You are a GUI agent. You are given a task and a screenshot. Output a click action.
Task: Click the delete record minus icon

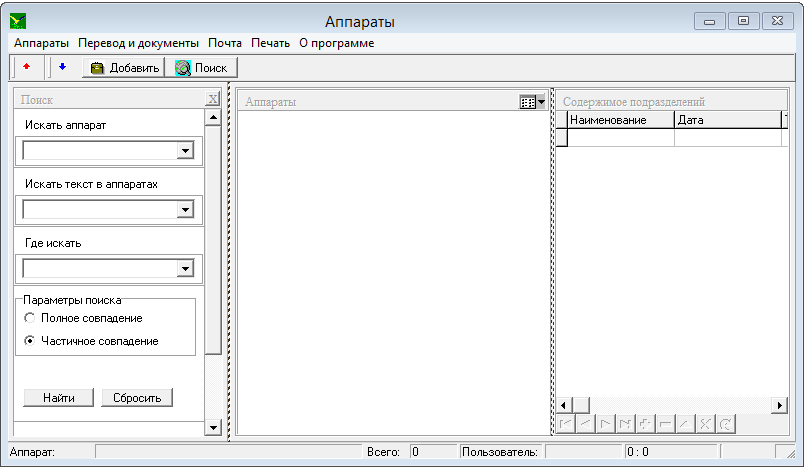[x=665, y=424]
